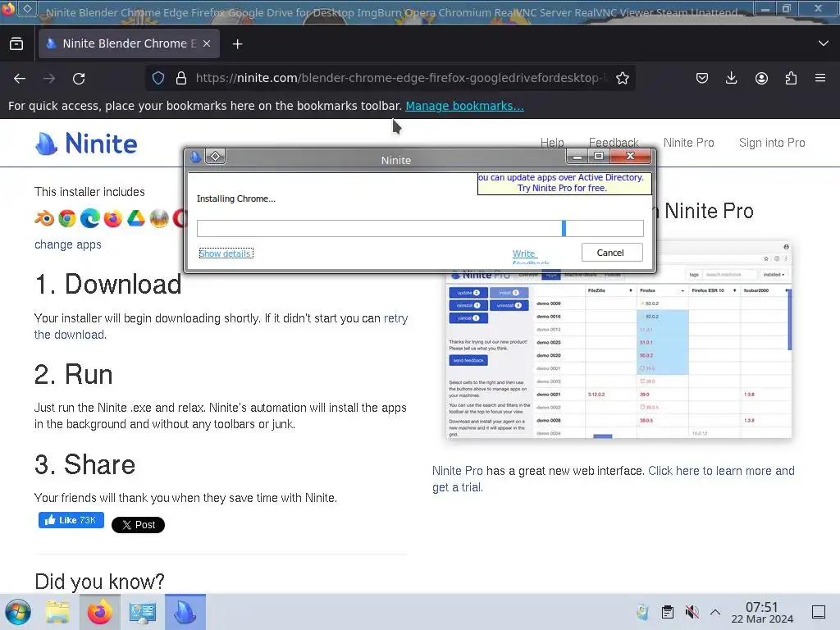Open the extensions puzzle icon

791,78
